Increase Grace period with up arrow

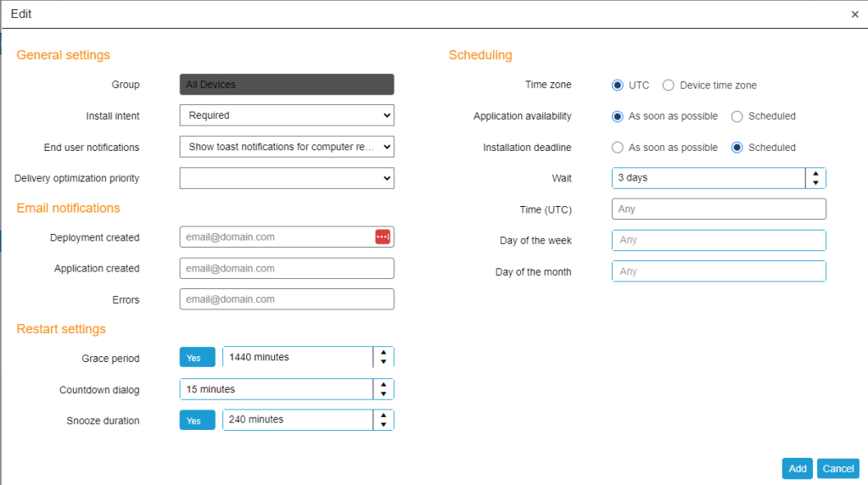tap(384, 353)
